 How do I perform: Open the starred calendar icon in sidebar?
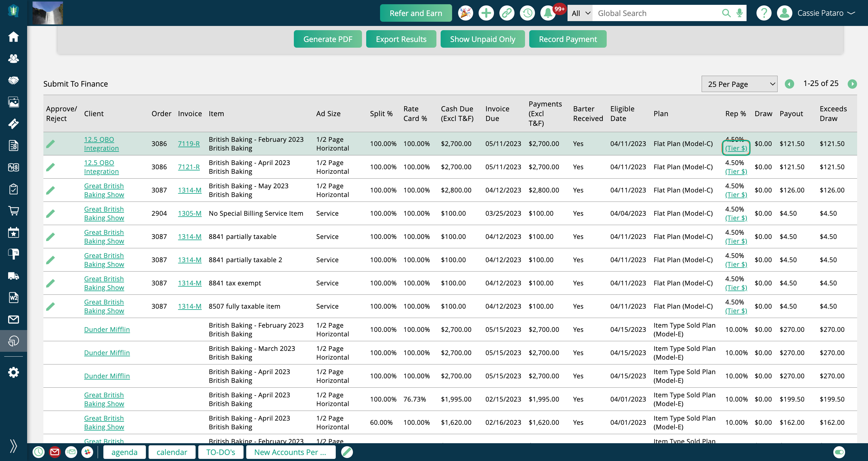pos(14,232)
